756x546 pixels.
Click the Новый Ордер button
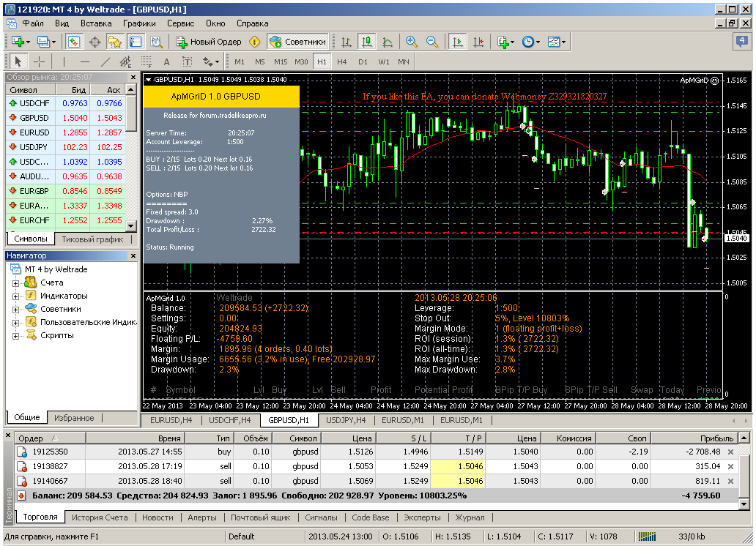point(208,42)
